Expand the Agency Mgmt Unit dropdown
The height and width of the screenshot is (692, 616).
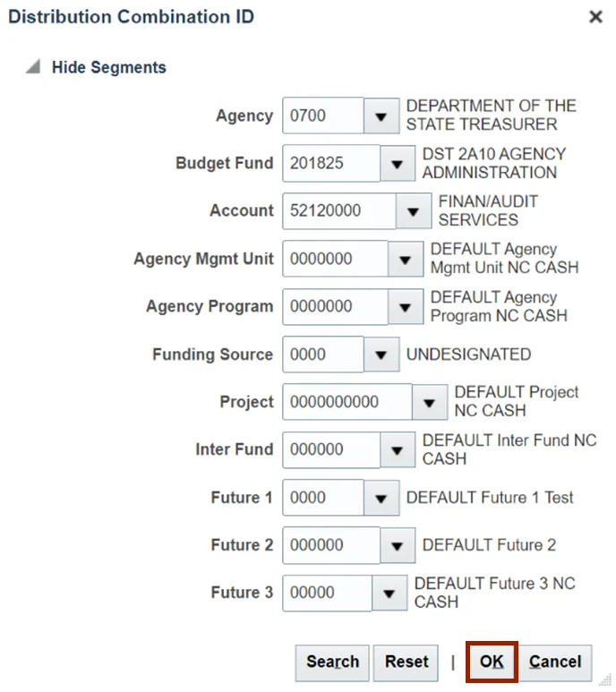(x=405, y=259)
